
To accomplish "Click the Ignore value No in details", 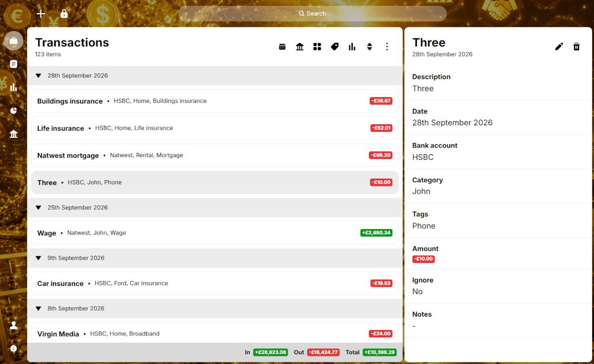I will 418,292.
